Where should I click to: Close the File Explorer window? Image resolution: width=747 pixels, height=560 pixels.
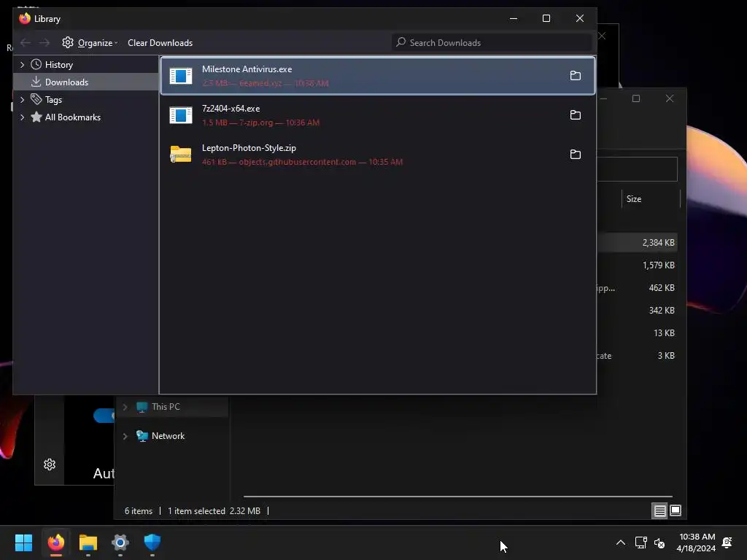(670, 98)
